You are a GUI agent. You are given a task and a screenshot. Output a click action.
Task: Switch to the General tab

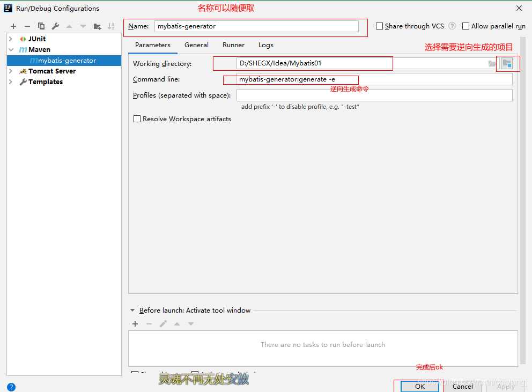pos(196,45)
